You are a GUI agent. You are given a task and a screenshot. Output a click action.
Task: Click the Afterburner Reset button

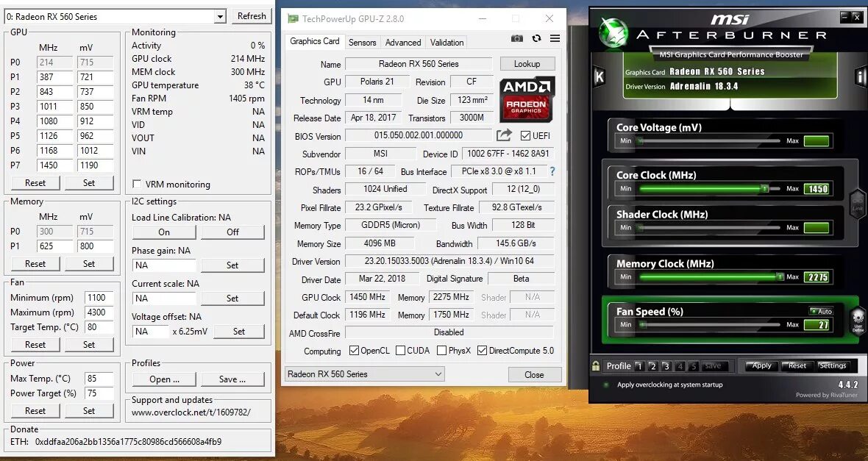tap(797, 366)
